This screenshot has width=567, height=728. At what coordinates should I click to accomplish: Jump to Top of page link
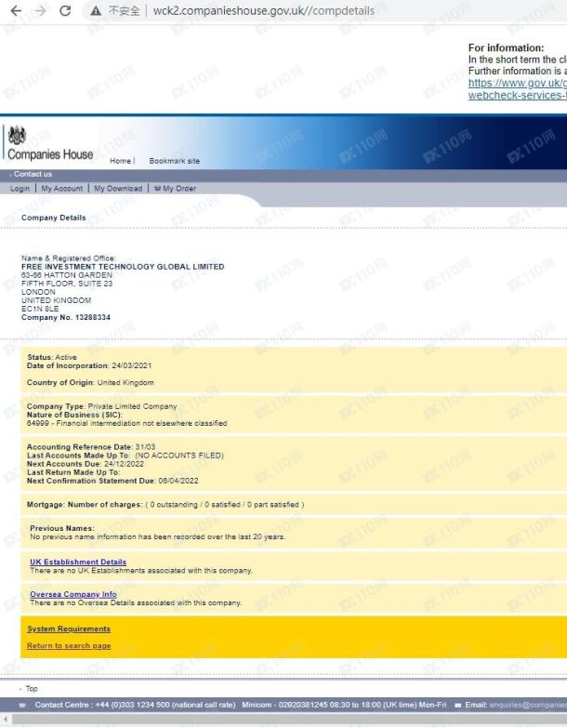coord(32,689)
